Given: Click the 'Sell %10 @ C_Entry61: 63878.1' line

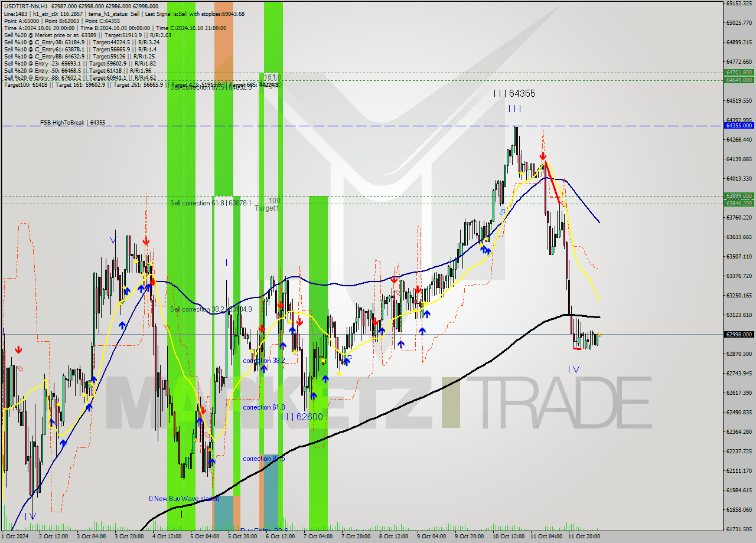Looking at the screenshot, I should (x=80, y=49).
